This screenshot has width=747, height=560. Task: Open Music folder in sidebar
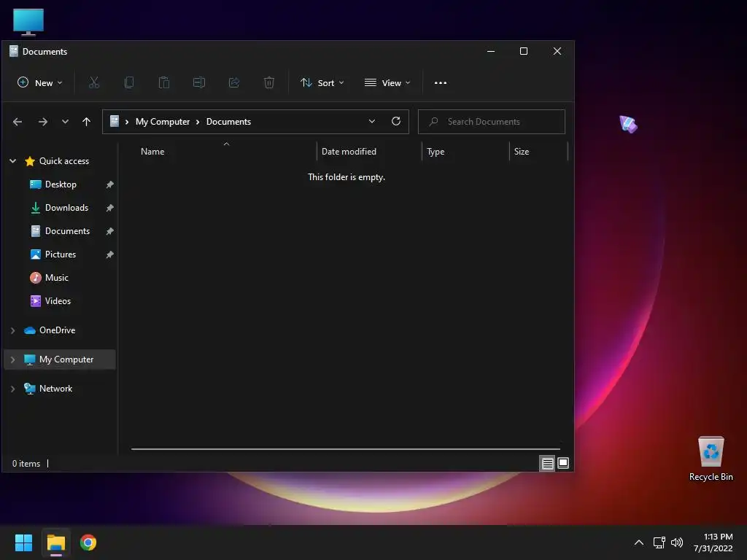pyautogui.click(x=57, y=278)
